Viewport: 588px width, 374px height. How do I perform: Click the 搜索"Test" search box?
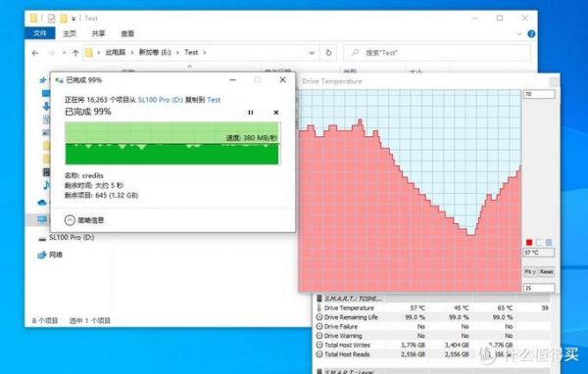pyautogui.click(x=437, y=53)
